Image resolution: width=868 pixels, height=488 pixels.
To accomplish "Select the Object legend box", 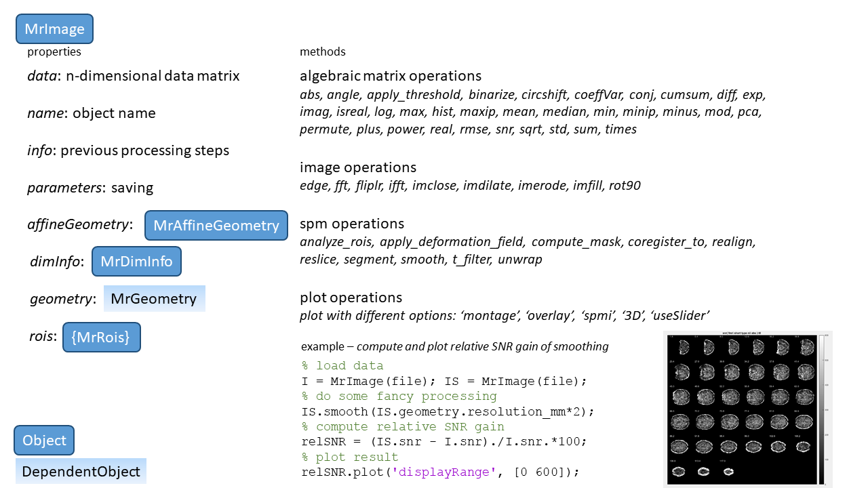I will pos(44,441).
